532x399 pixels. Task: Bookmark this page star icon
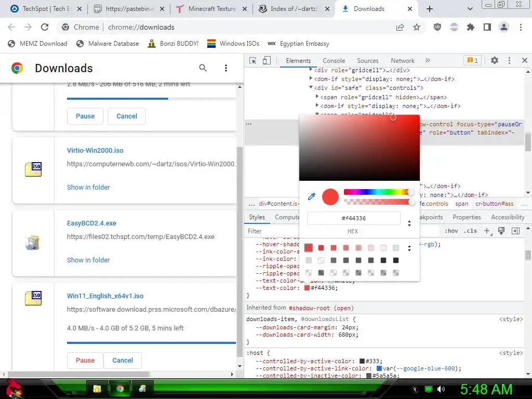[x=417, y=27]
